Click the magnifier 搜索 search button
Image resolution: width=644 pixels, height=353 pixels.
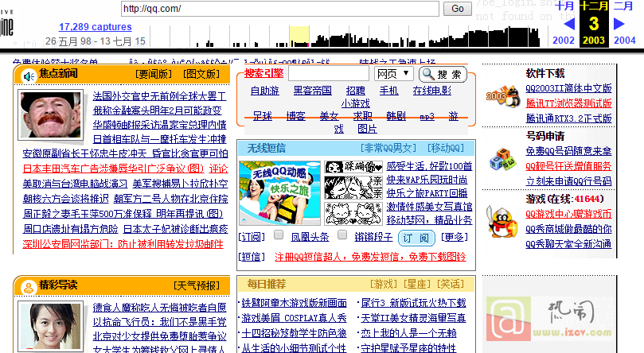coord(443,74)
